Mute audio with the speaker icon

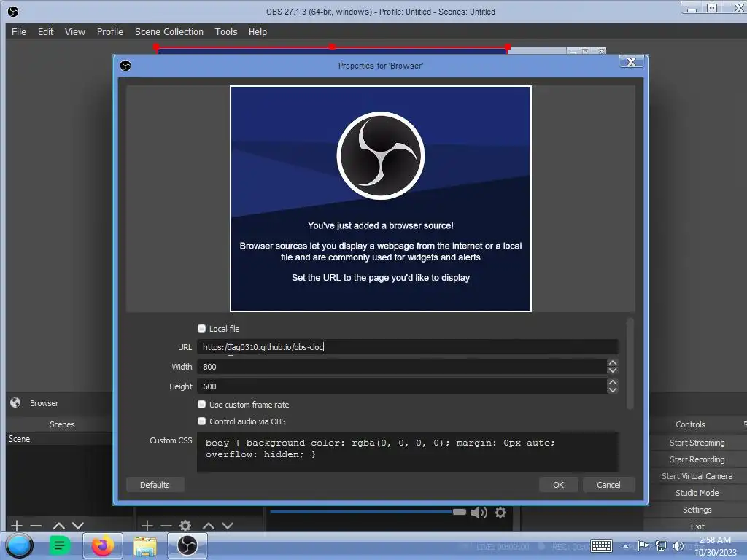pos(479,513)
